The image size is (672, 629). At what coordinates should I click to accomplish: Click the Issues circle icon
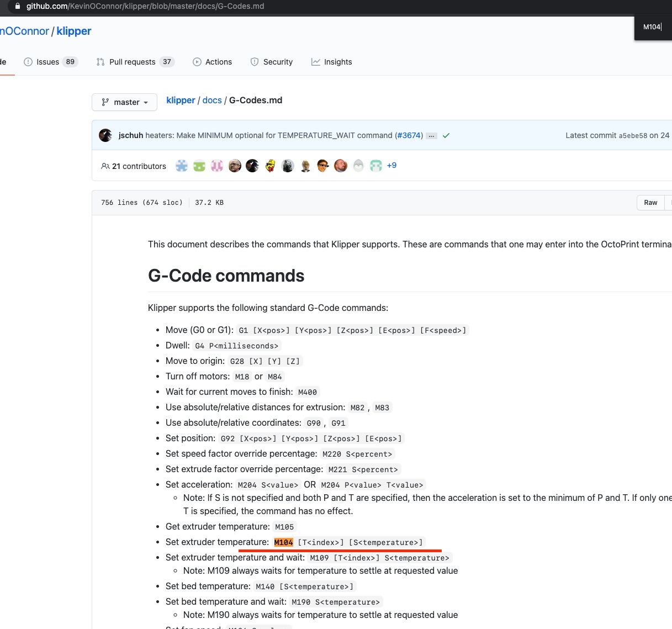point(28,62)
